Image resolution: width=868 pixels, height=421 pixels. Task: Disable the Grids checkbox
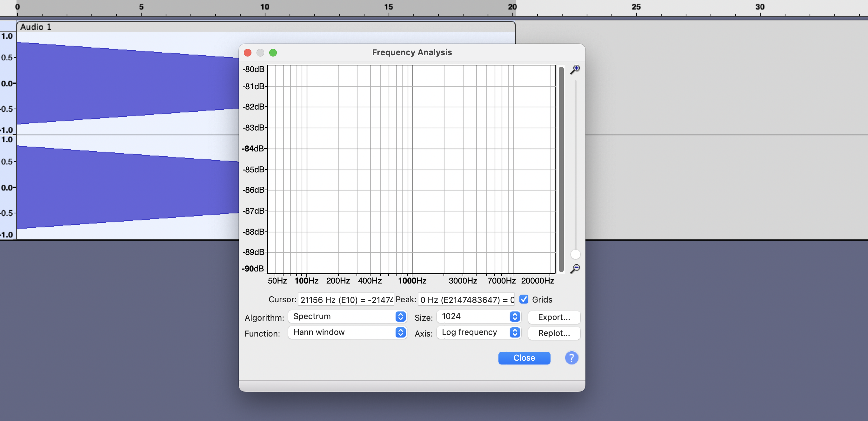click(x=524, y=299)
